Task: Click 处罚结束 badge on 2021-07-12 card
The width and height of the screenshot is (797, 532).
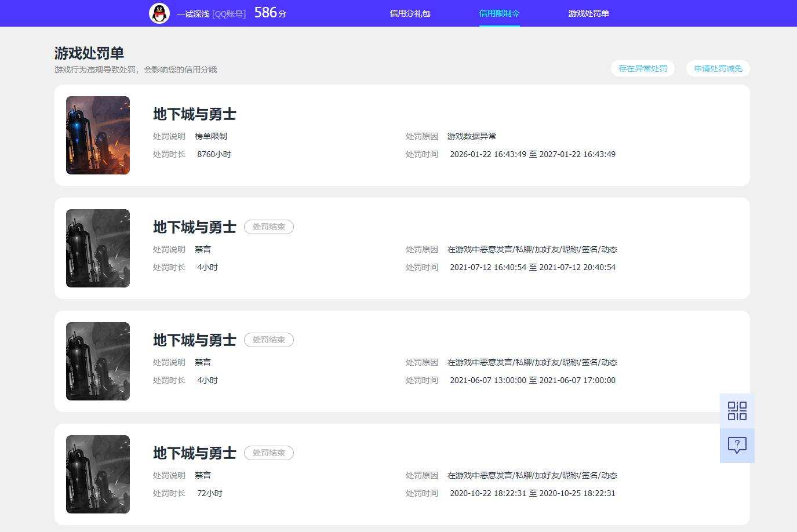Action: (269, 227)
